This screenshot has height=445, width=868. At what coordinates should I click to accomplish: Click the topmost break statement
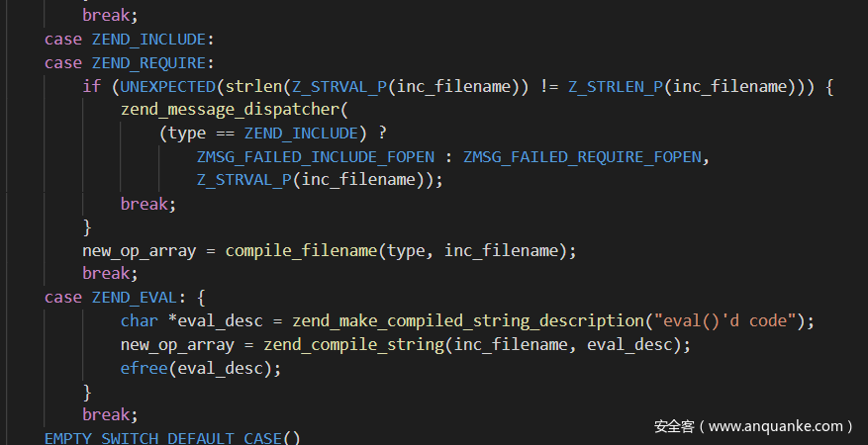106,16
